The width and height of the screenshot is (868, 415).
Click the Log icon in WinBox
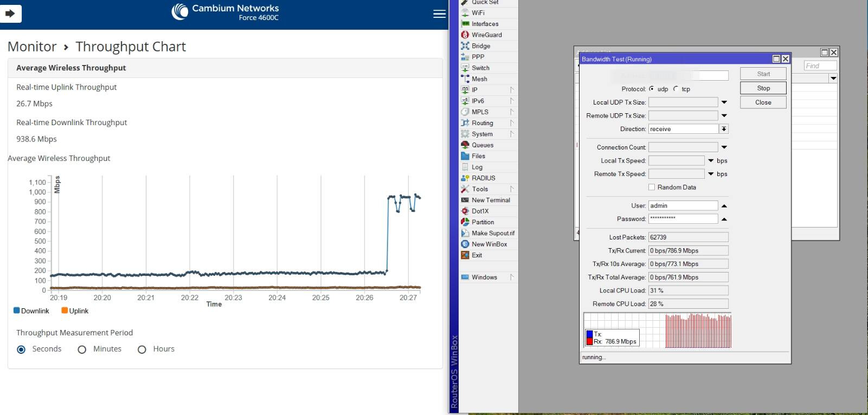[x=465, y=167]
